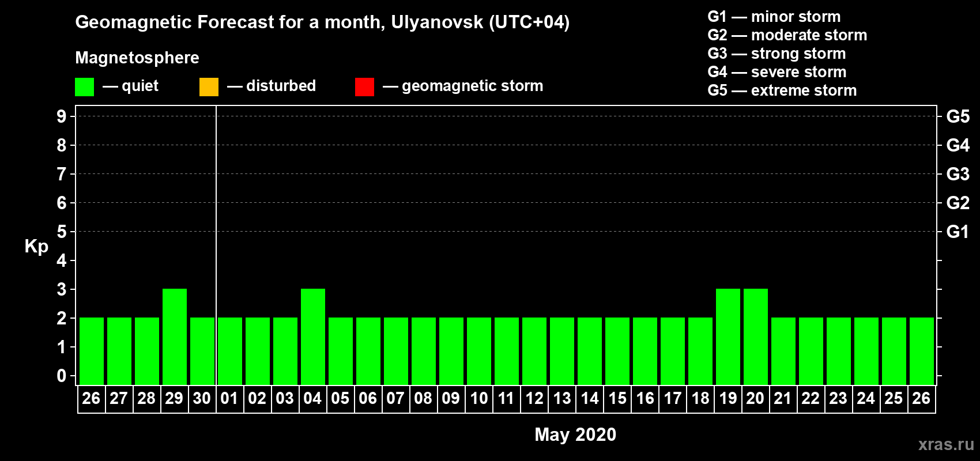980x461 pixels.
Task: Click the Kp 3 bar above date 29
Action: [175, 337]
